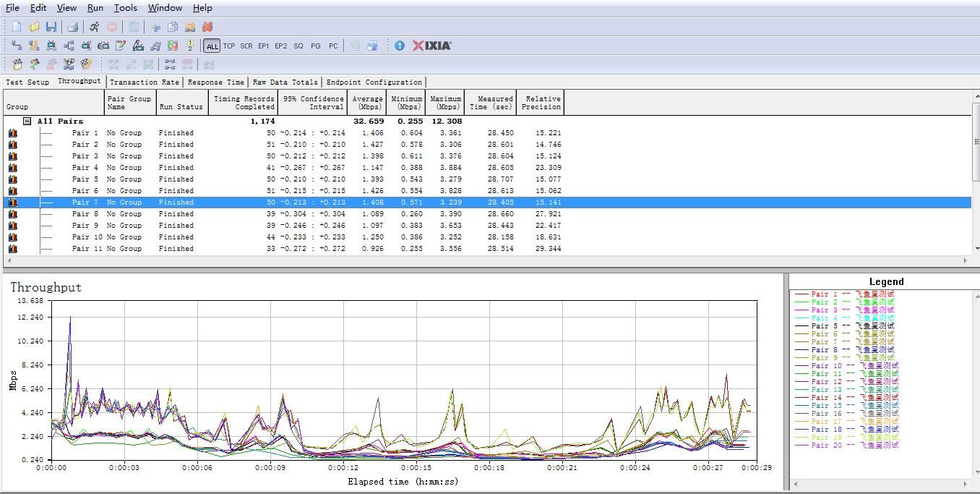Click the IXIA logo
Image resolution: width=980 pixels, height=494 pixels.
(432, 46)
